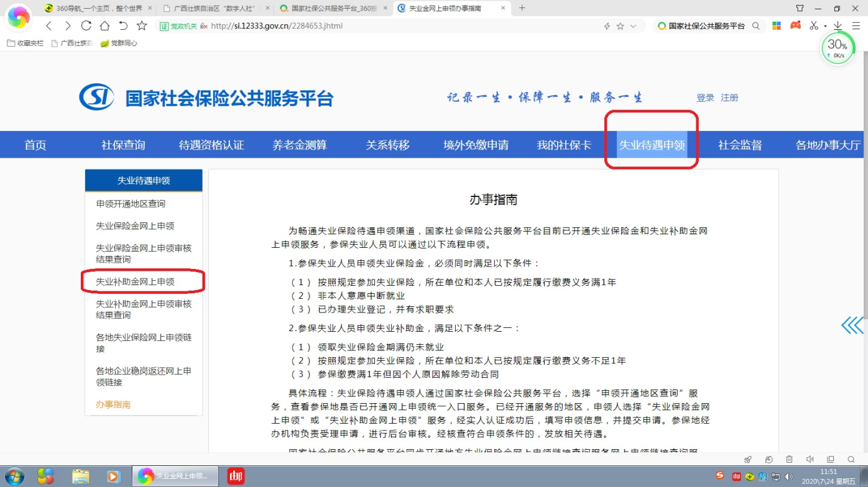The height and width of the screenshot is (487, 868).
Task: Open the 各地办事大厅 navigation item
Action: (x=828, y=145)
